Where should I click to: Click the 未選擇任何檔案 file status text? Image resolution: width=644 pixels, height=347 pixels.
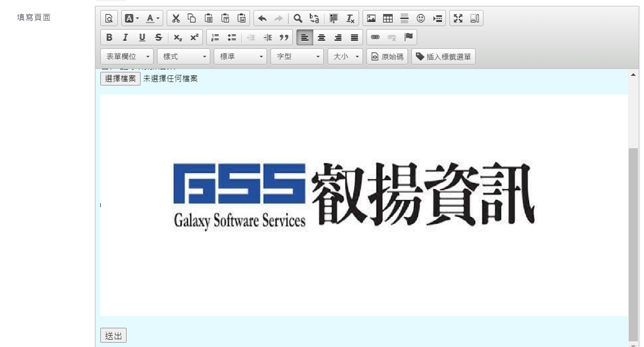(171, 79)
